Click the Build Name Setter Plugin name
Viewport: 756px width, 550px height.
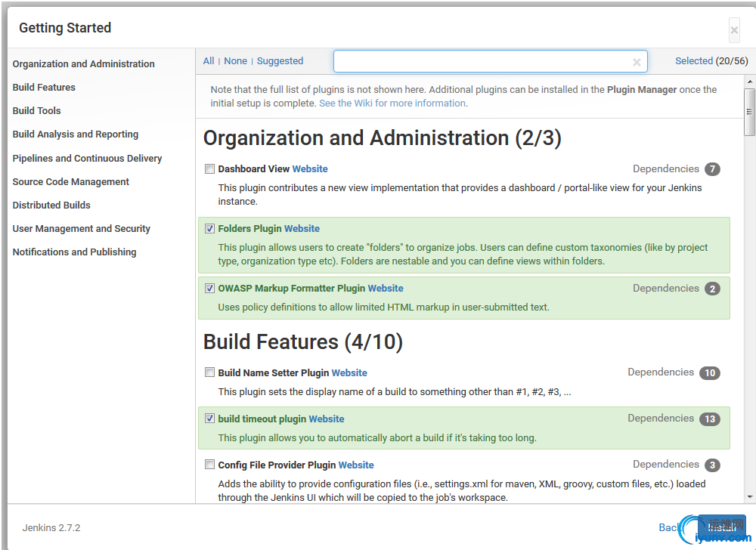274,373
